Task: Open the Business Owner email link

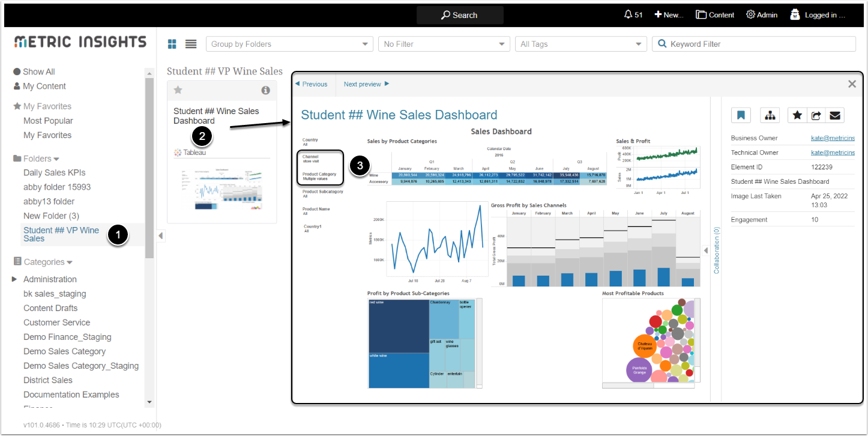Action: [x=833, y=138]
